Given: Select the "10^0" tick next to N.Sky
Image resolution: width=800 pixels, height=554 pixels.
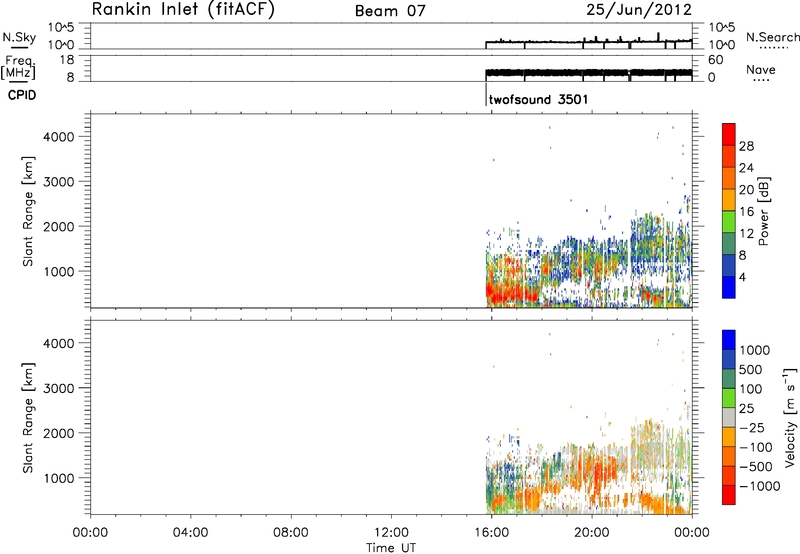Looking at the screenshot, I should coord(61,45).
